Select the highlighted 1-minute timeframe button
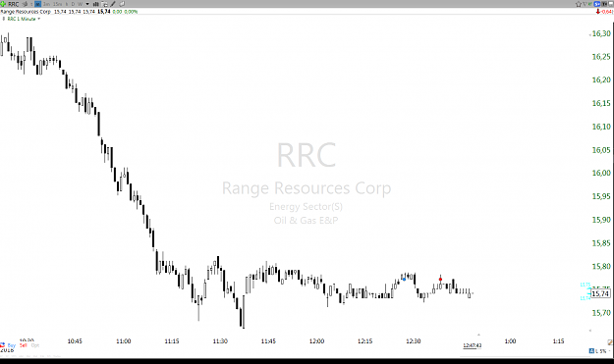This screenshot has height=364, width=614. [37, 4]
